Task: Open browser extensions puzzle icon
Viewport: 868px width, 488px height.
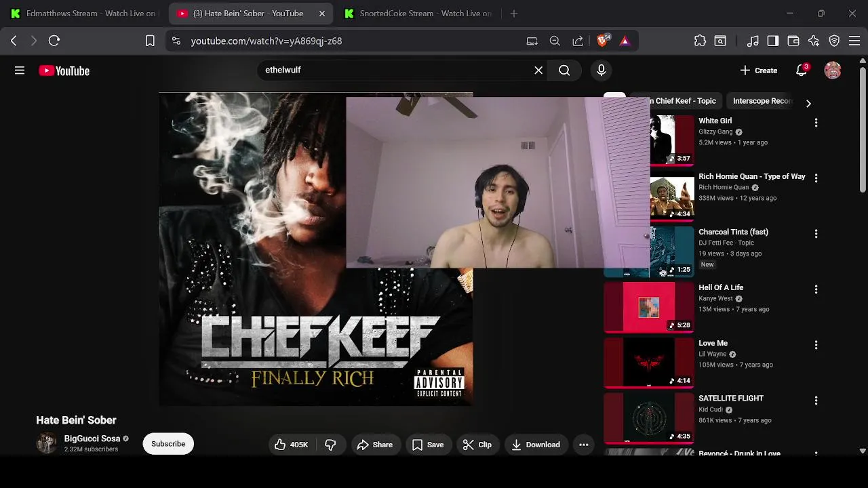Action: pos(701,41)
